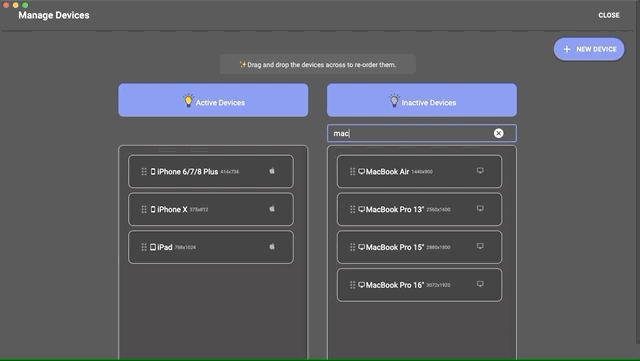The image size is (640, 361).
Task: Click the monitor icon at the right of MacBook Pro 16"
Action: coord(480,284)
